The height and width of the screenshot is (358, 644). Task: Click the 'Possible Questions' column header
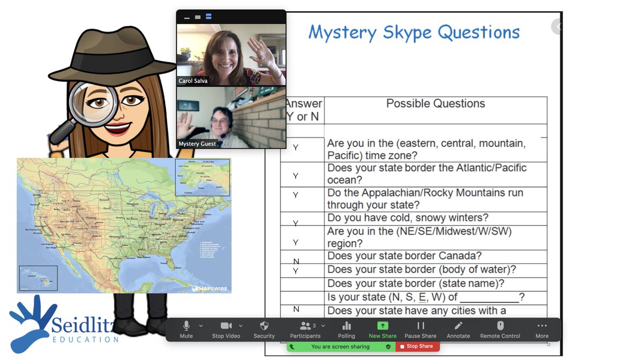[436, 104]
